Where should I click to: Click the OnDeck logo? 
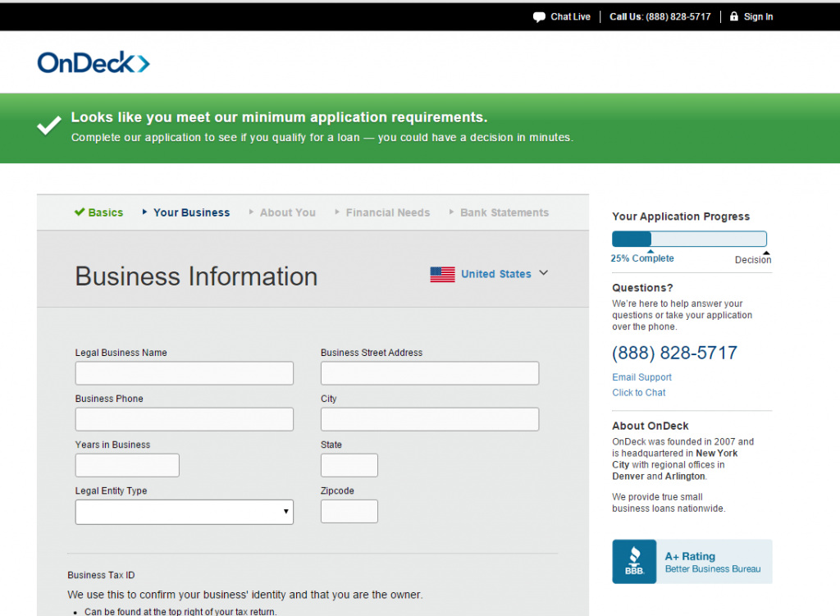[x=94, y=62]
